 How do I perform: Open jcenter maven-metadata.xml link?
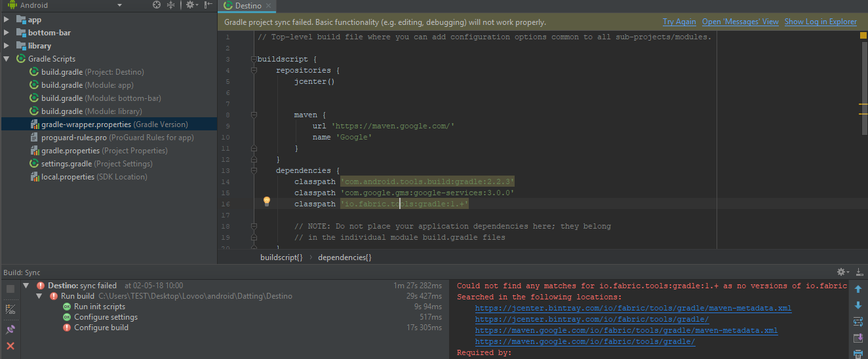633,308
